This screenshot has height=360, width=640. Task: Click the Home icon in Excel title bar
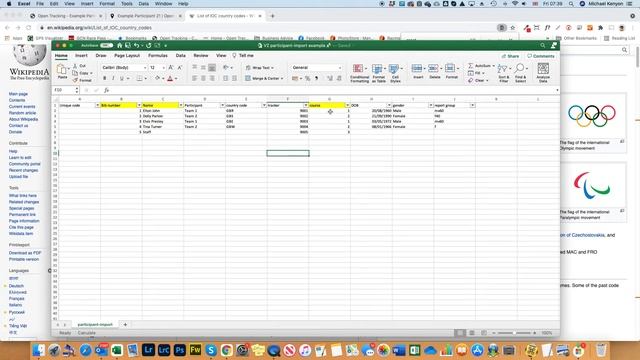tap(120, 45)
